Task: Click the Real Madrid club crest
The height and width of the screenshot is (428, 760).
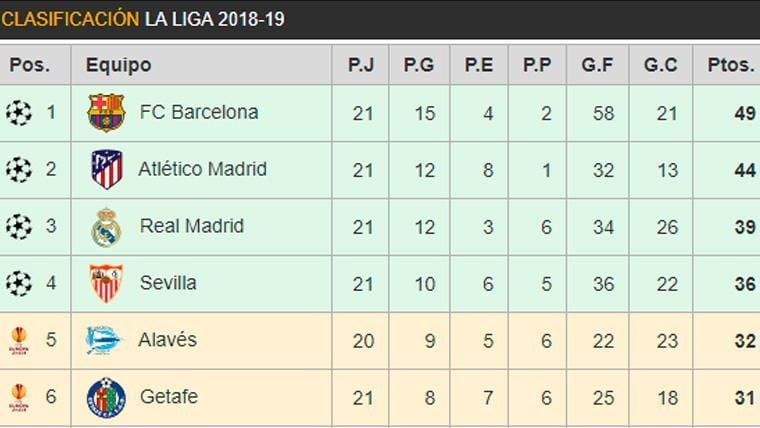Action: pyautogui.click(x=106, y=227)
